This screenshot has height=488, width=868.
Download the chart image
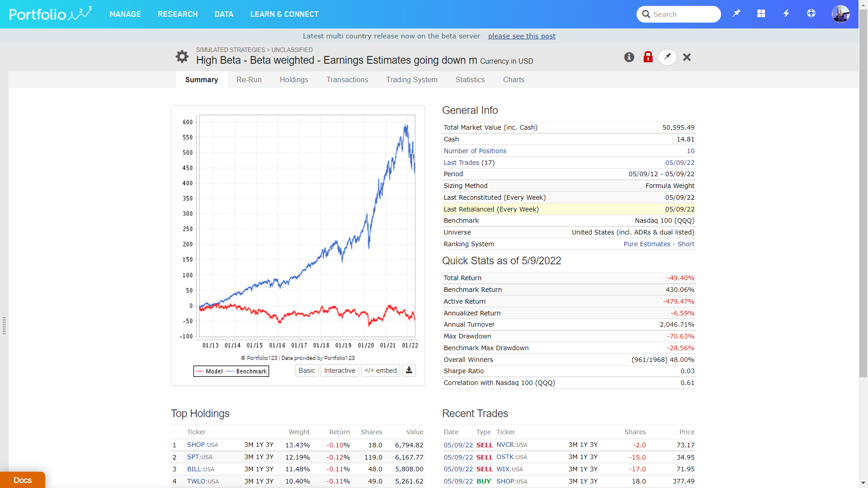[409, 371]
